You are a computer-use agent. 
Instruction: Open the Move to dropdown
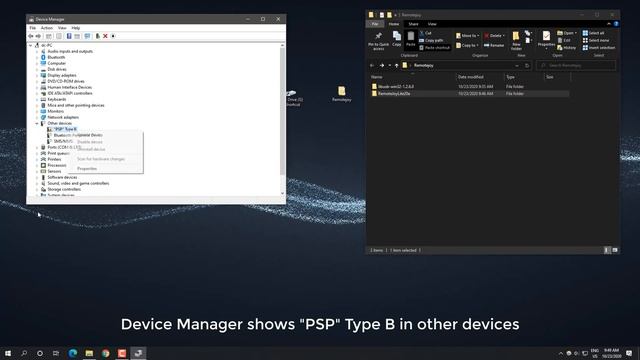point(467,36)
